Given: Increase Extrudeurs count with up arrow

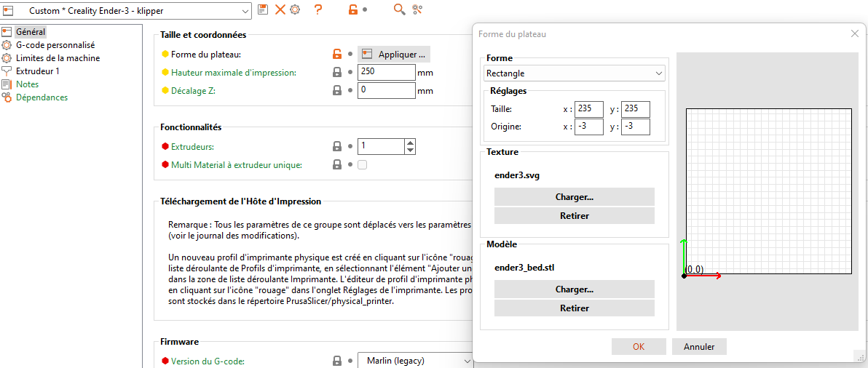Looking at the screenshot, I should click(410, 143).
